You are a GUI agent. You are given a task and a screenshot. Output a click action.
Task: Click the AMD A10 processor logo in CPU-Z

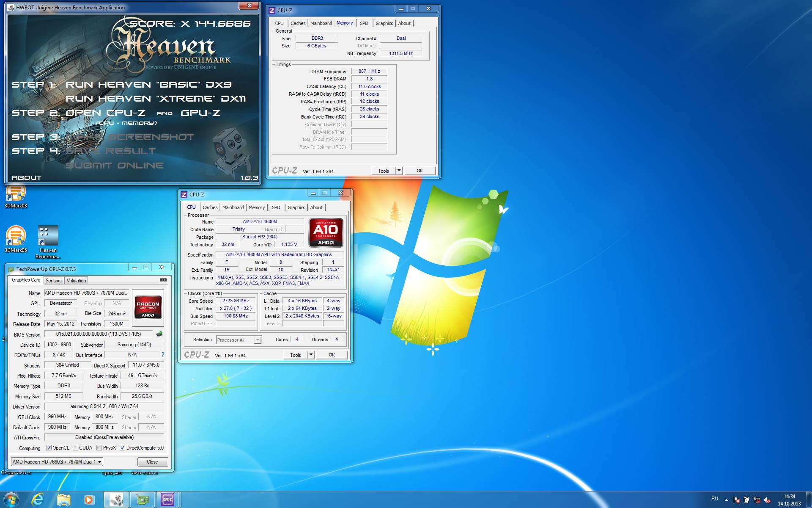pos(326,233)
